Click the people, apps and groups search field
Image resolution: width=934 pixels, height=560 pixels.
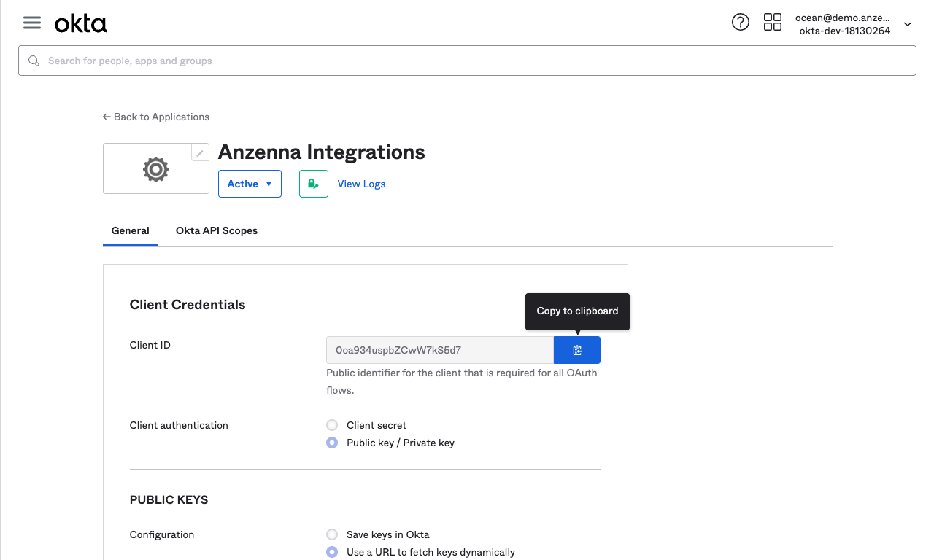(x=467, y=61)
